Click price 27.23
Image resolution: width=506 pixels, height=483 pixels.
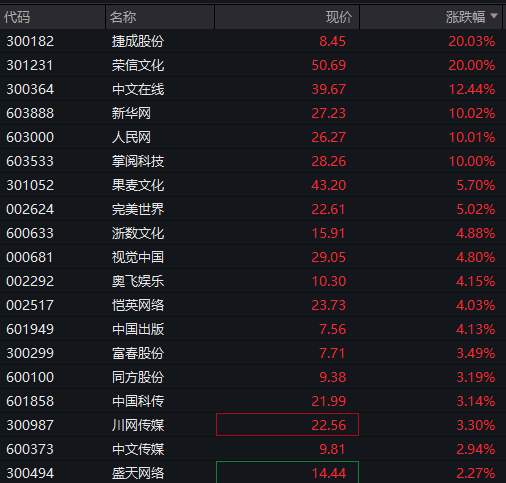329,113
